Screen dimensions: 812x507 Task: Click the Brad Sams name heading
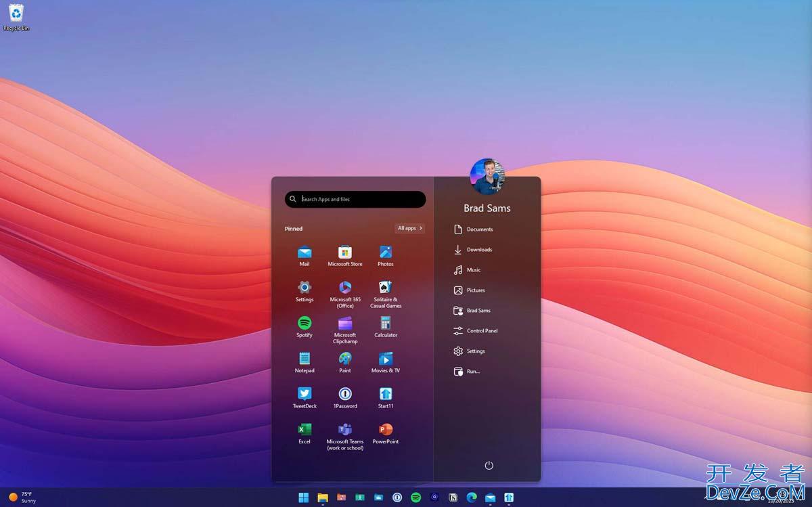[487, 208]
